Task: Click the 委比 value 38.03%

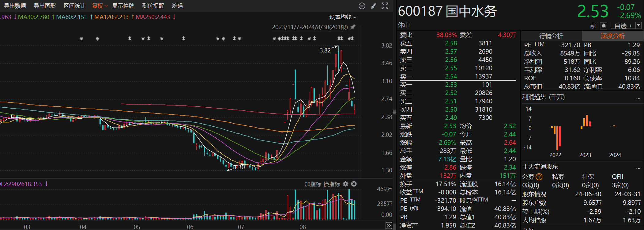Action: tap(447, 35)
